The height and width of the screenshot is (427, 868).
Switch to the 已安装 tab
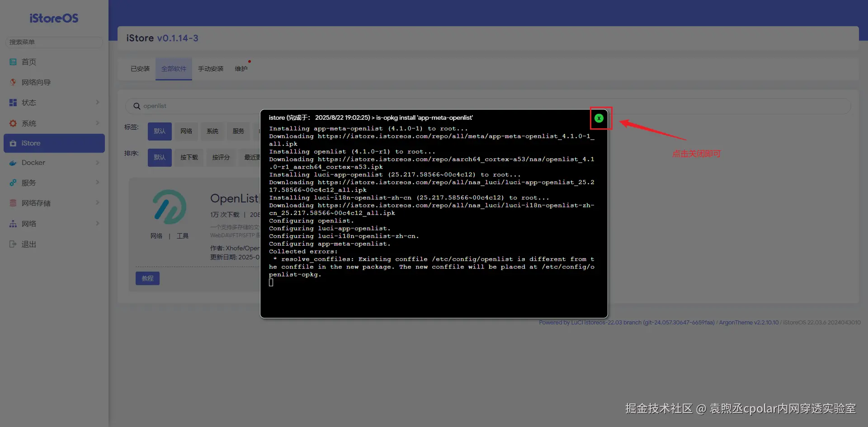(140, 69)
